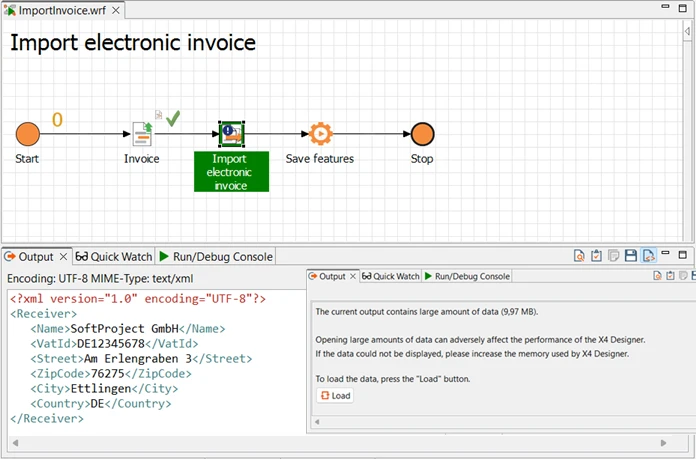Click the Invoice document node icon
The height and width of the screenshot is (459, 696).
click(142, 134)
